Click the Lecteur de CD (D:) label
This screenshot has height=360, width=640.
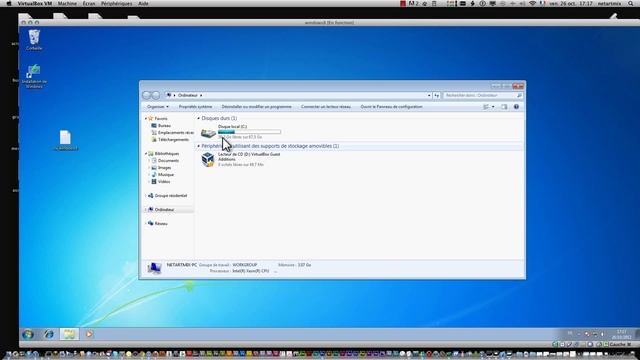(249, 157)
